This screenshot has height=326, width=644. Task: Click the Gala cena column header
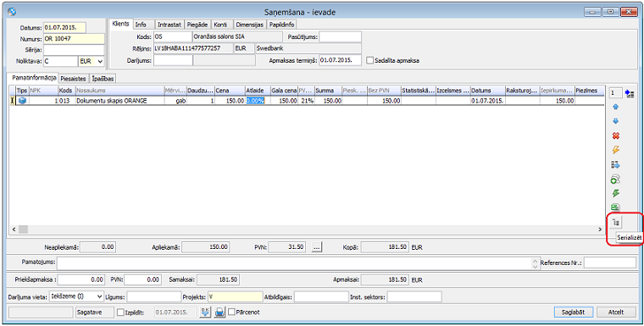click(x=284, y=91)
